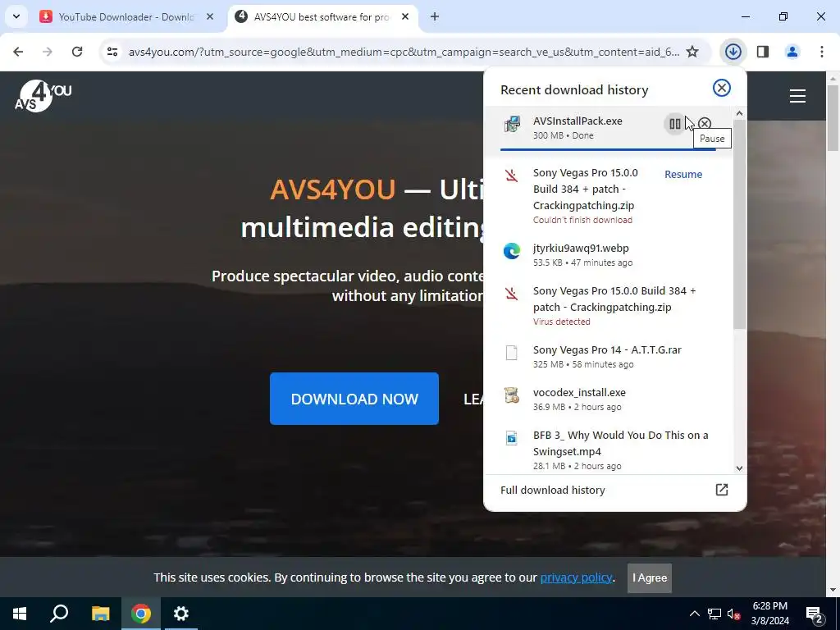Image resolution: width=840 pixels, height=630 pixels.
Task: Cancel the AVSInstallPack.exe download
Action: click(x=705, y=125)
